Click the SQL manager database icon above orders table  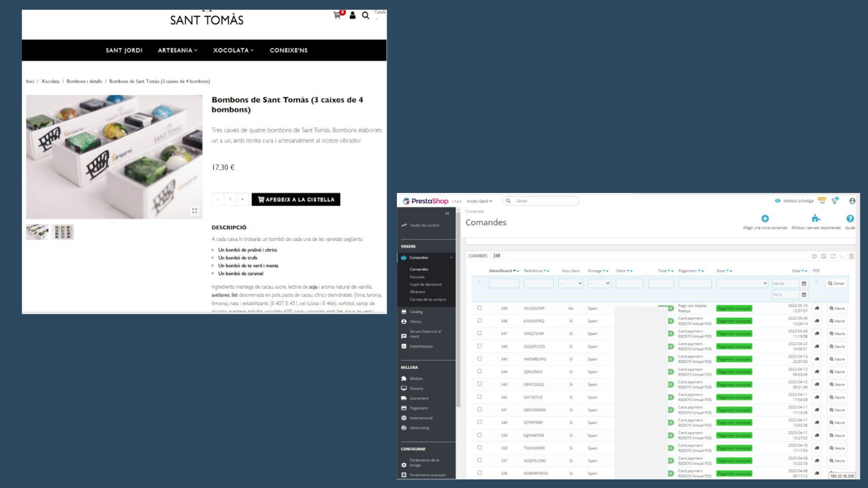[x=851, y=256]
